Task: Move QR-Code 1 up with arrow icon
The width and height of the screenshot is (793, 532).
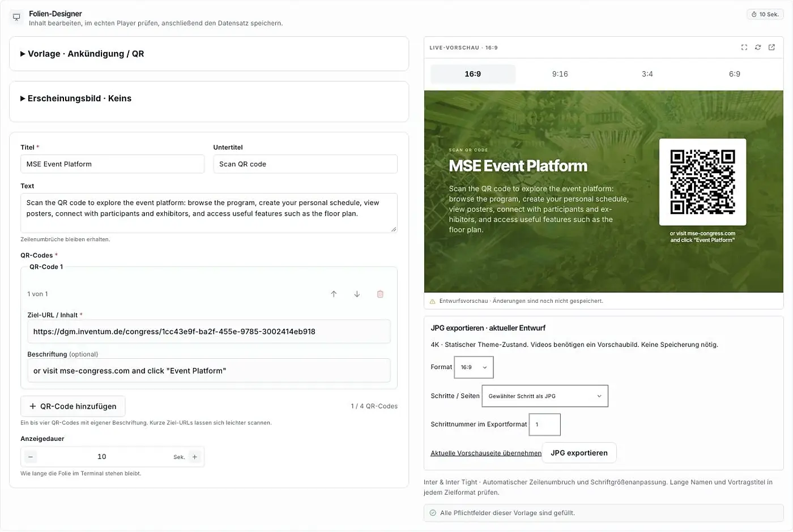Action: (x=334, y=294)
